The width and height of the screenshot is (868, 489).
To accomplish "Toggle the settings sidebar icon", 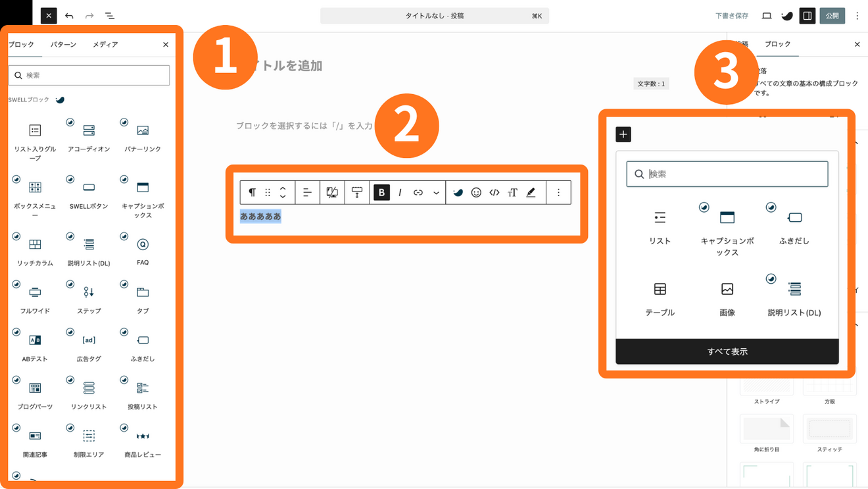I will [808, 16].
